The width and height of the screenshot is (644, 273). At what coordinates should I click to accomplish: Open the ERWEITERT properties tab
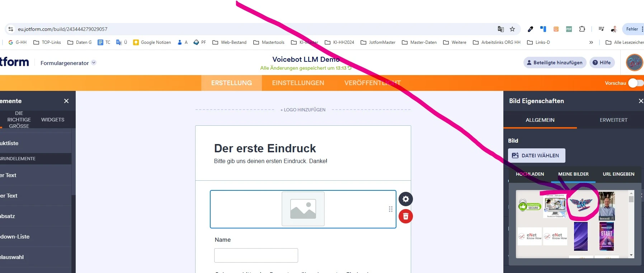(x=614, y=120)
